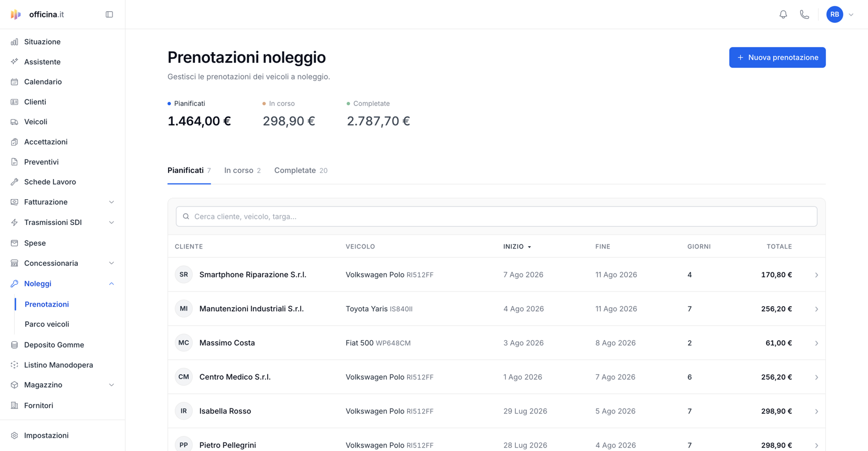Click the Nuova prenotazione button
This screenshot has height=451, width=868.
coord(777,58)
